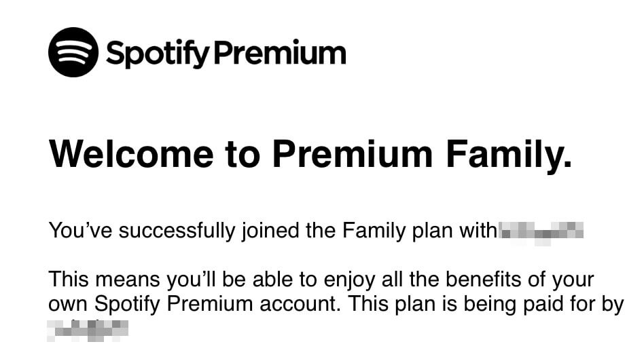The image size is (644, 361).
Task: Click the round Spotify logo icon
Action: pos(73,52)
